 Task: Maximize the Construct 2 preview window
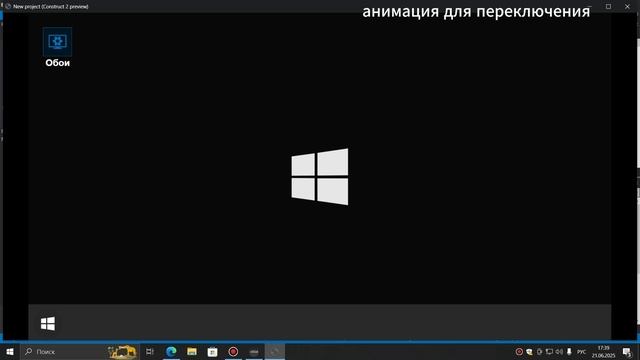point(608,6)
